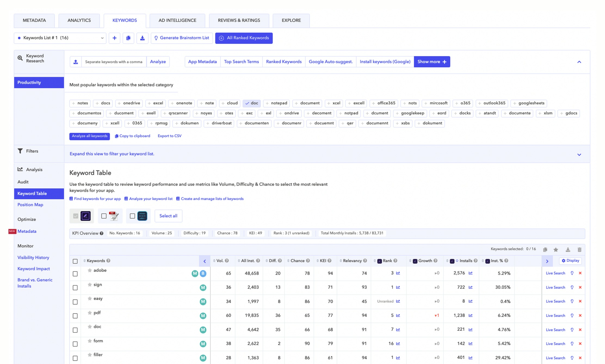The height and width of the screenshot is (364, 605).
Task: Copy selected keywords using the copy icon
Action: tap(545, 249)
